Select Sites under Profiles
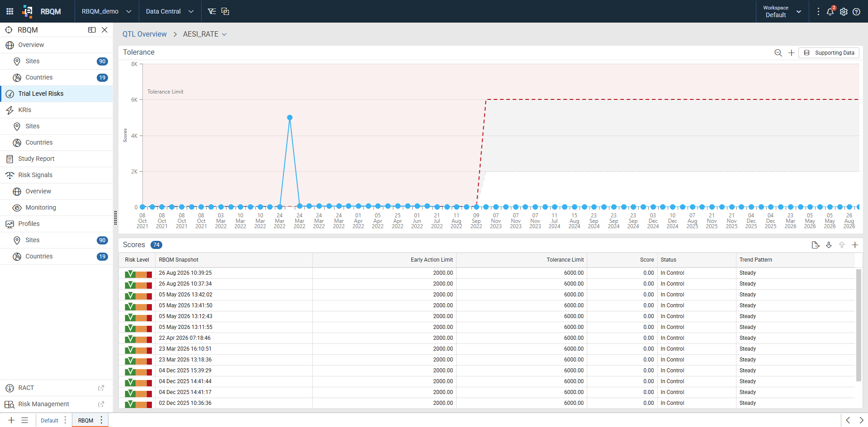 click(57, 240)
